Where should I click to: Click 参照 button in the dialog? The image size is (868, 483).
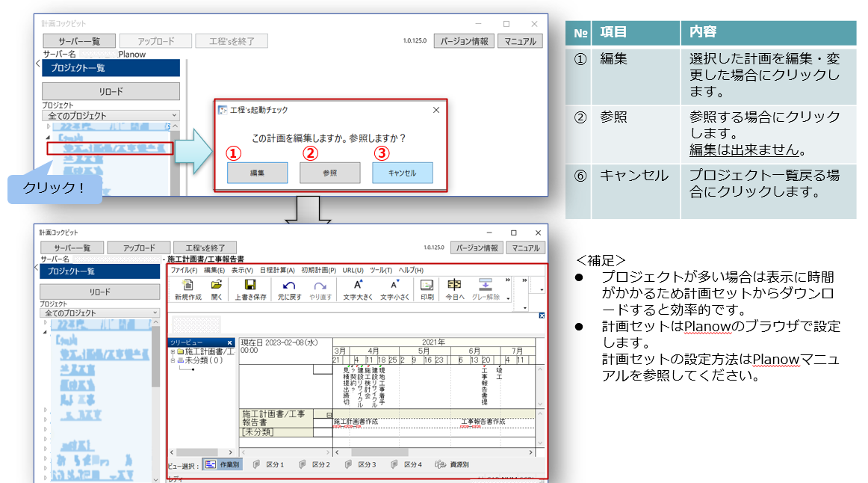pyautogui.click(x=330, y=173)
